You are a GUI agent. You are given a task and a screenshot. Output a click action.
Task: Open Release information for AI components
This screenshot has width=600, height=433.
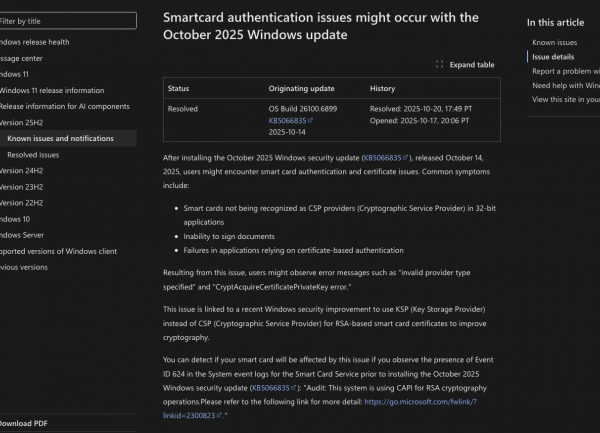point(64,106)
